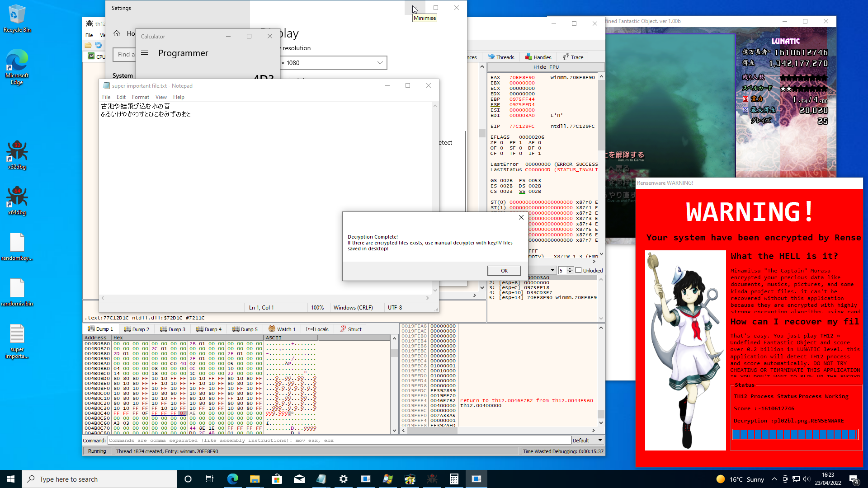Viewport: 868px width, 488px height.
Task: Increase the FPU value 5 with the up arrow
Action: (570, 268)
